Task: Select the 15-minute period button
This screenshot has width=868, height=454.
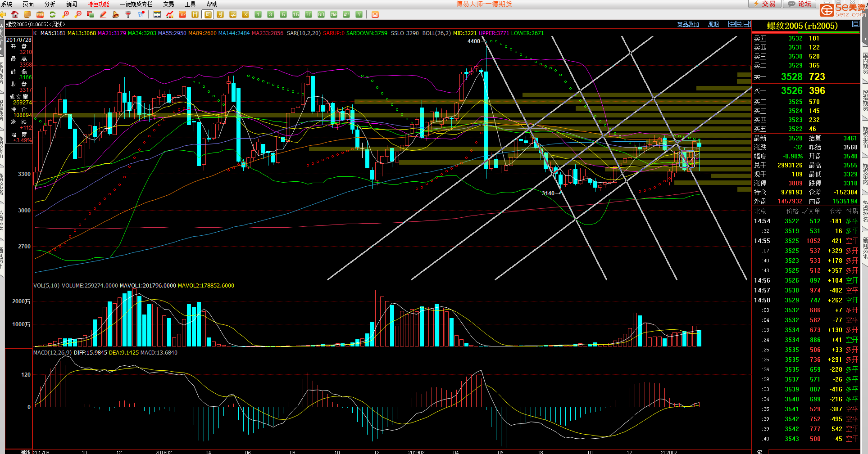Action: 296,14
